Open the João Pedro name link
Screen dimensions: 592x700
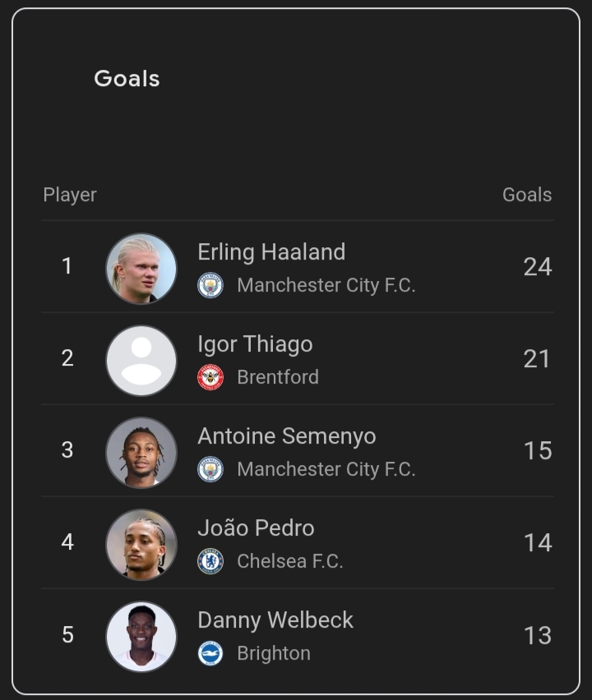click(256, 528)
